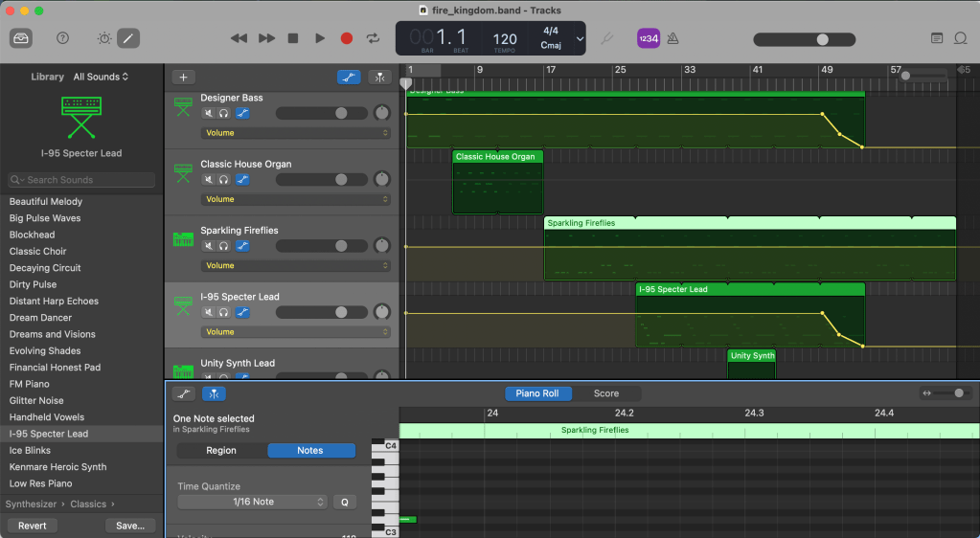980x538 pixels.
Task: Click the Quick Help question mark icon
Action: coord(62,38)
